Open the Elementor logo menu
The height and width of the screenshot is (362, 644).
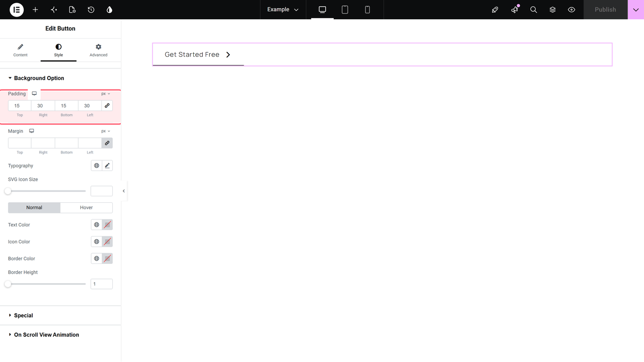pos(17,10)
